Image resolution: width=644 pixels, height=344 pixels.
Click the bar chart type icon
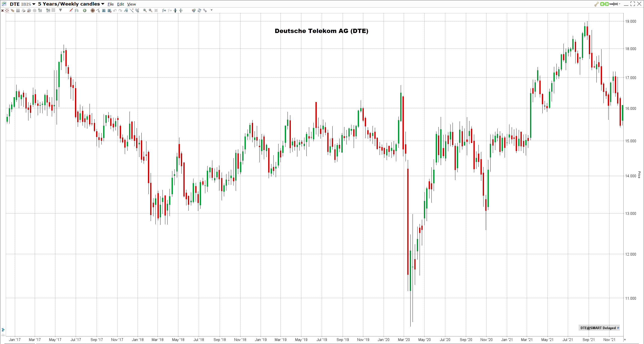pyautogui.click(x=76, y=11)
